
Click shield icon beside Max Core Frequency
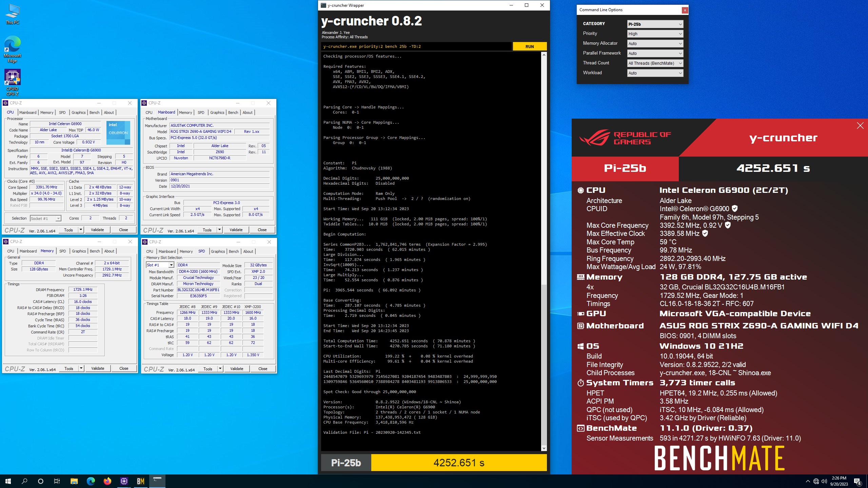(728, 225)
